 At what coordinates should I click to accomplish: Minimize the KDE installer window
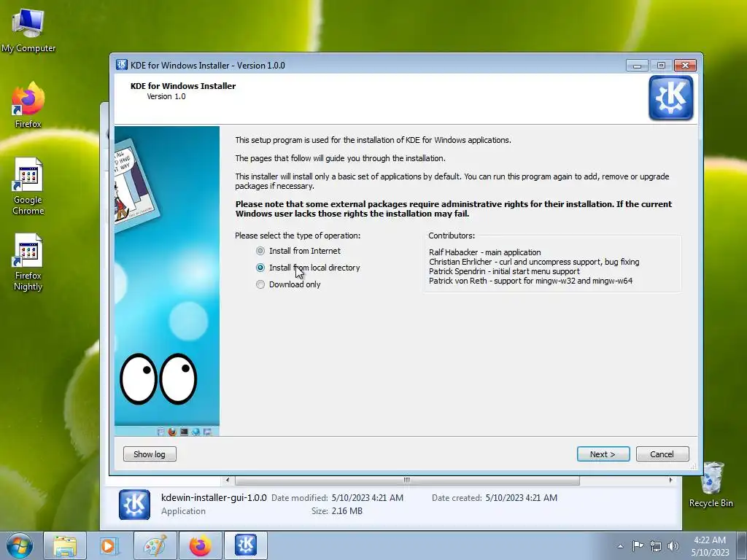[x=637, y=65]
